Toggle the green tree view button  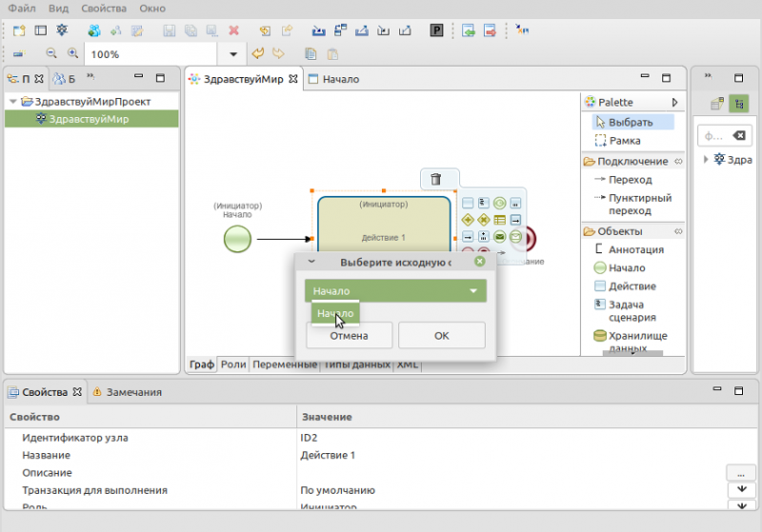[738, 105]
